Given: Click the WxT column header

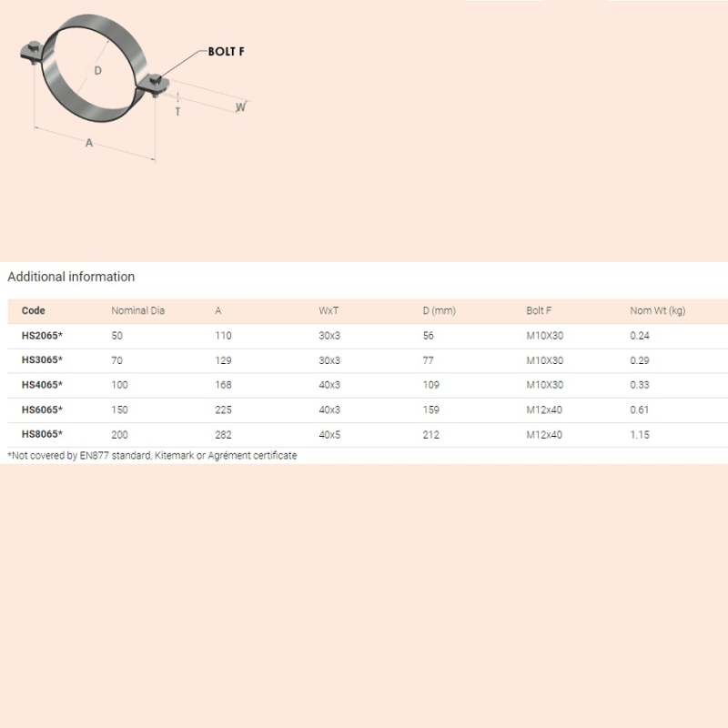Looking at the screenshot, I should click(329, 311).
